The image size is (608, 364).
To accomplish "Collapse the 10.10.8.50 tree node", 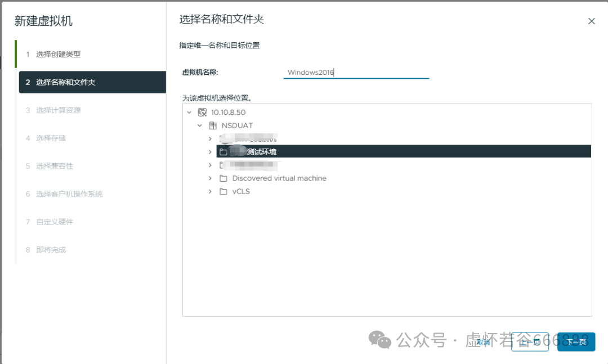I will click(x=189, y=113).
